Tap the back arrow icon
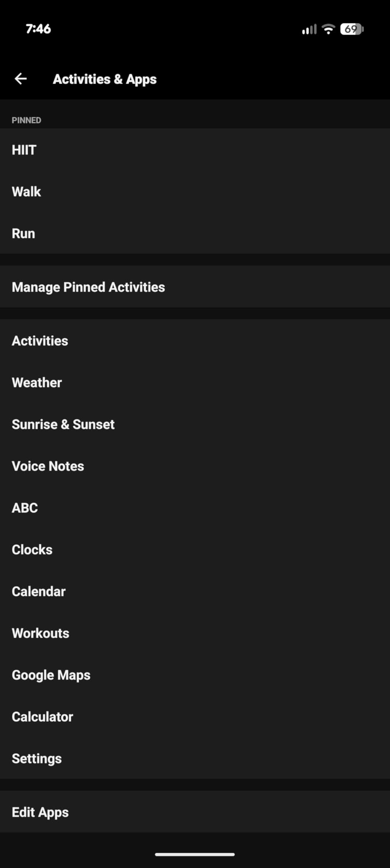This screenshot has height=868, width=390. point(21,79)
